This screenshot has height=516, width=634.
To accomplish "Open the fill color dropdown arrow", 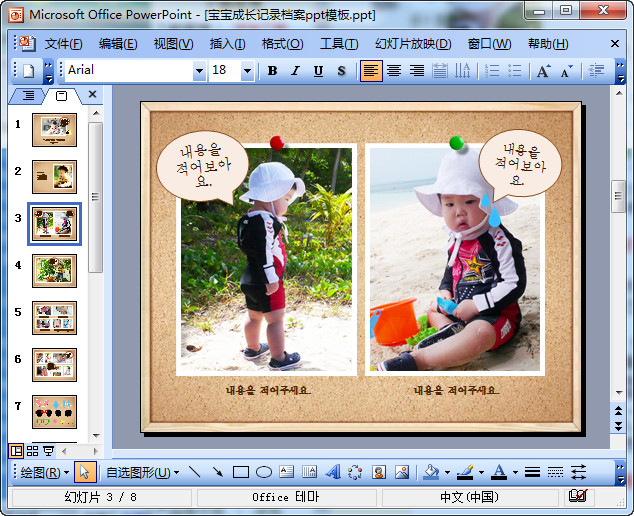I will 447,472.
